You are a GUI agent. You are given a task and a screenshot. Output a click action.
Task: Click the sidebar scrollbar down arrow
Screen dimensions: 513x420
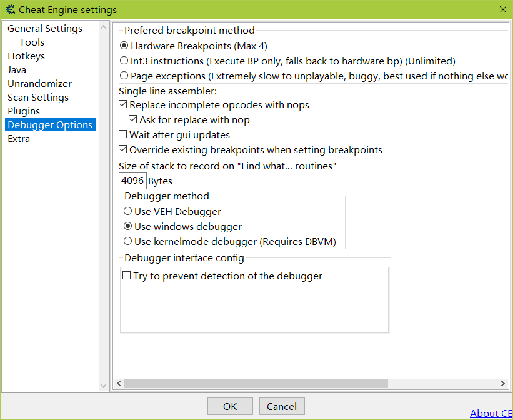[x=104, y=386]
